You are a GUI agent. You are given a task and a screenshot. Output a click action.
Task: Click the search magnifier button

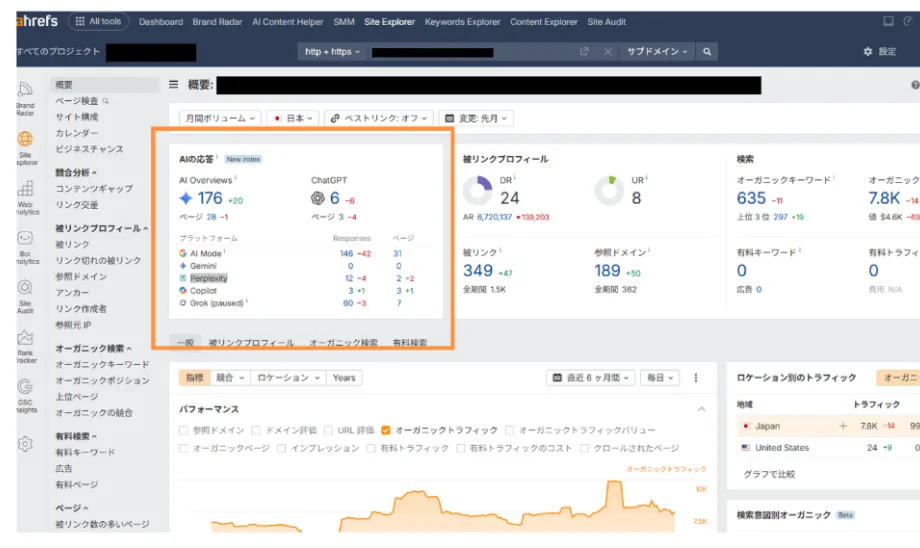coord(707,52)
